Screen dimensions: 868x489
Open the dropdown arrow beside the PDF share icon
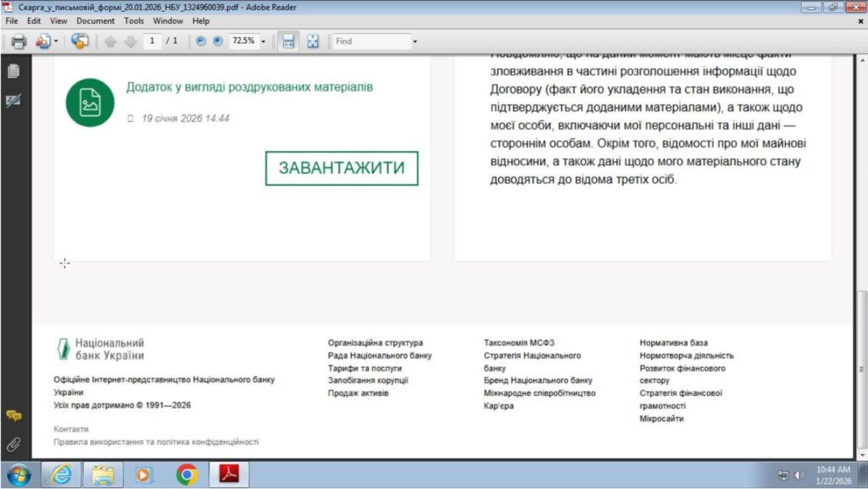[x=56, y=41]
